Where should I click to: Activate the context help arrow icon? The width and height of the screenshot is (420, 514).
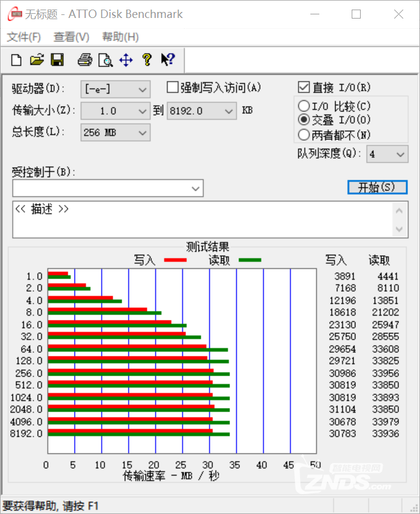click(168, 60)
